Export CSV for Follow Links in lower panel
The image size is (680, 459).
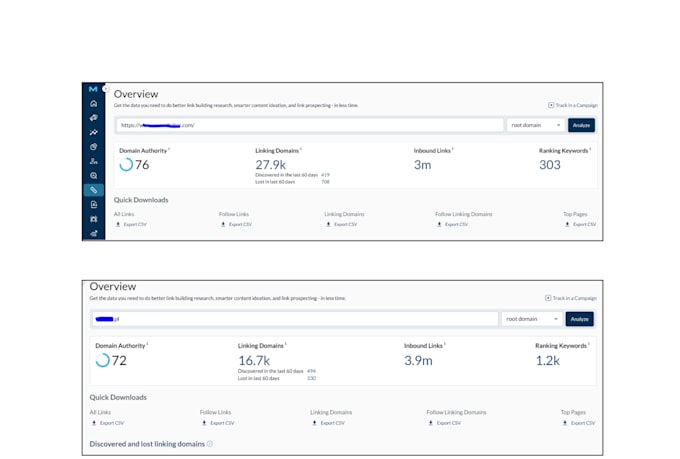[218, 423]
